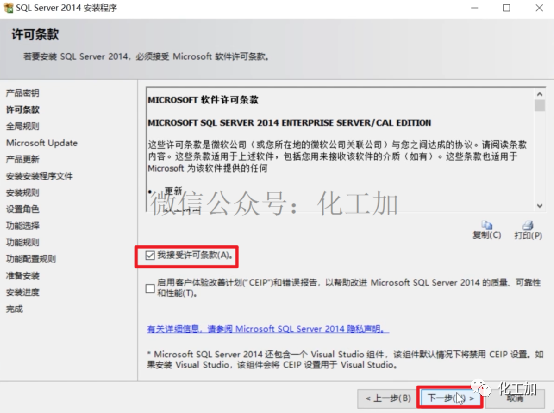Enable the CEIP customer experience checkbox

[150, 288]
